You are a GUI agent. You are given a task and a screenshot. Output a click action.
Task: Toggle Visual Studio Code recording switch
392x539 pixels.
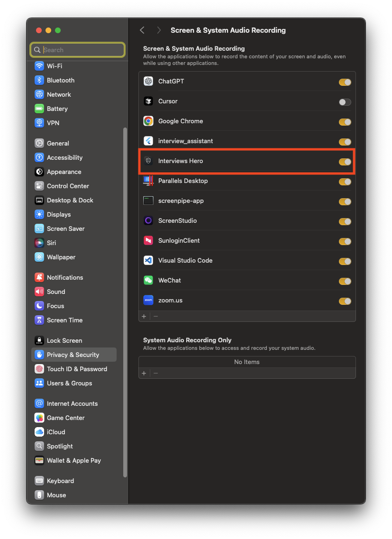coord(345,262)
